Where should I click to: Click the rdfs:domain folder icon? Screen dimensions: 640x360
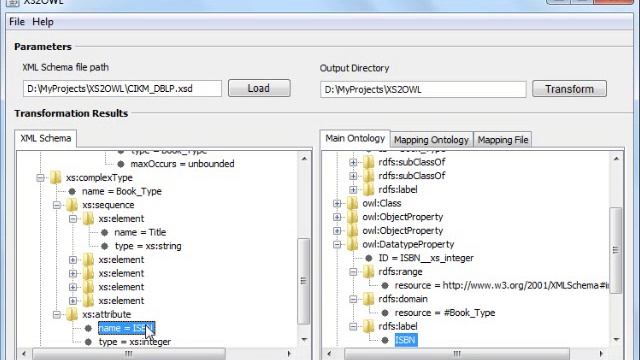click(368, 299)
